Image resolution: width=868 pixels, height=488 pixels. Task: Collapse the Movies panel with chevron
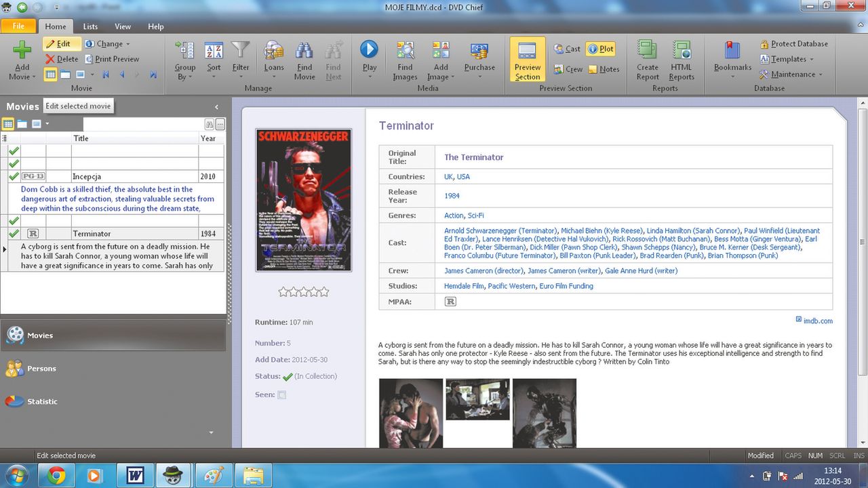click(x=217, y=107)
